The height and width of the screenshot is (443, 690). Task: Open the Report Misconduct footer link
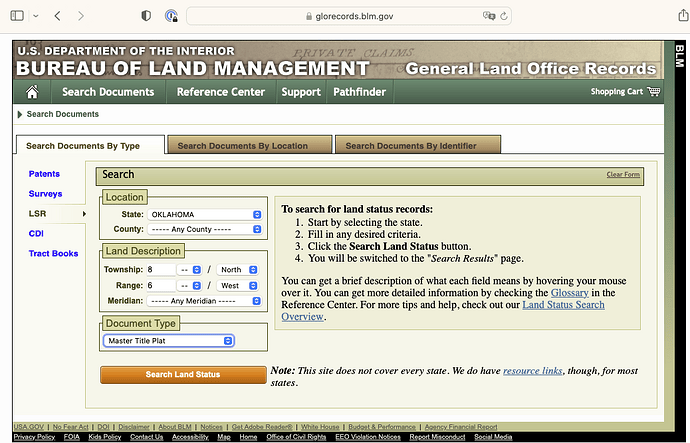[437, 437]
